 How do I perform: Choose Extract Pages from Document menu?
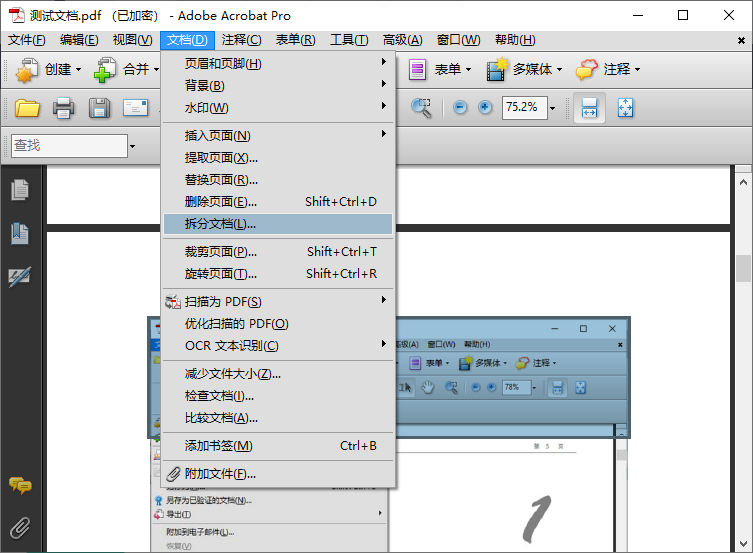tap(278, 158)
